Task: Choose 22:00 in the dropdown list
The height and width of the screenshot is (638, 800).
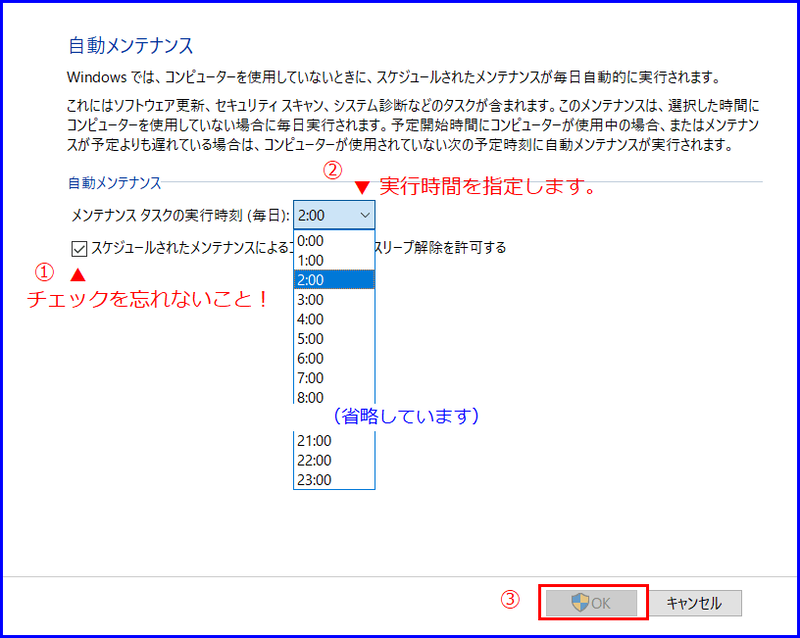Action: pos(334,460)
